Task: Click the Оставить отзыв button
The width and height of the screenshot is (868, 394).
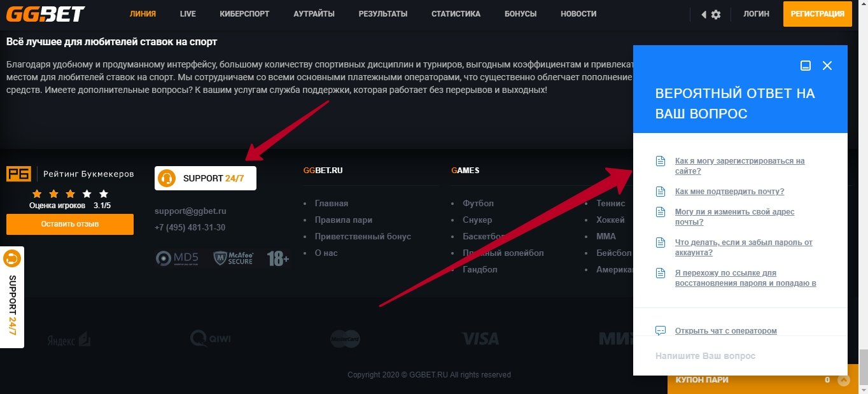Action: tap(70, 224)
